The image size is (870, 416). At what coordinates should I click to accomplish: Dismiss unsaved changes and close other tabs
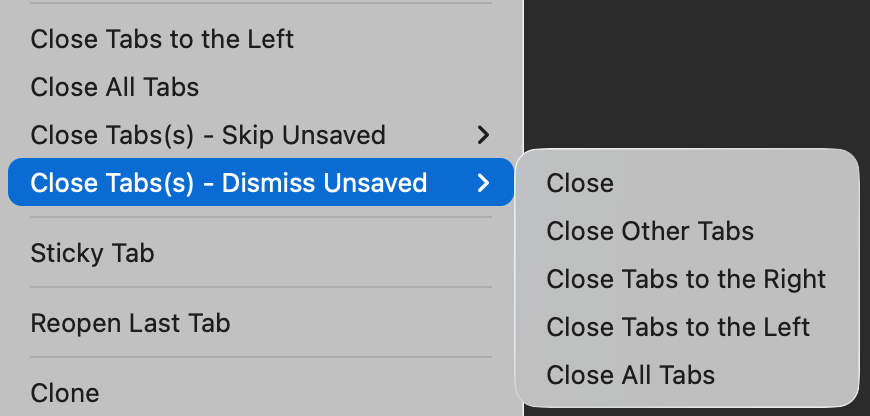pos(650,231)
